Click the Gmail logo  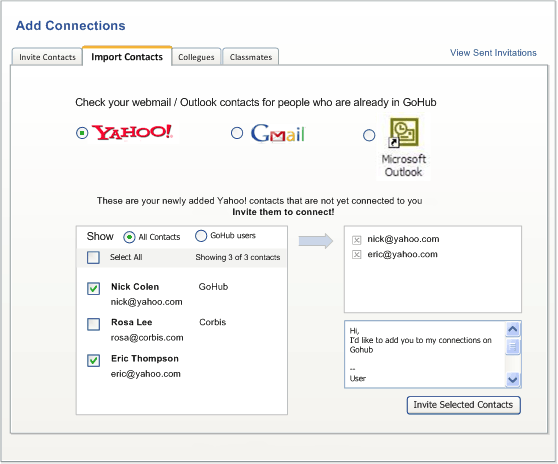point(278,133)
